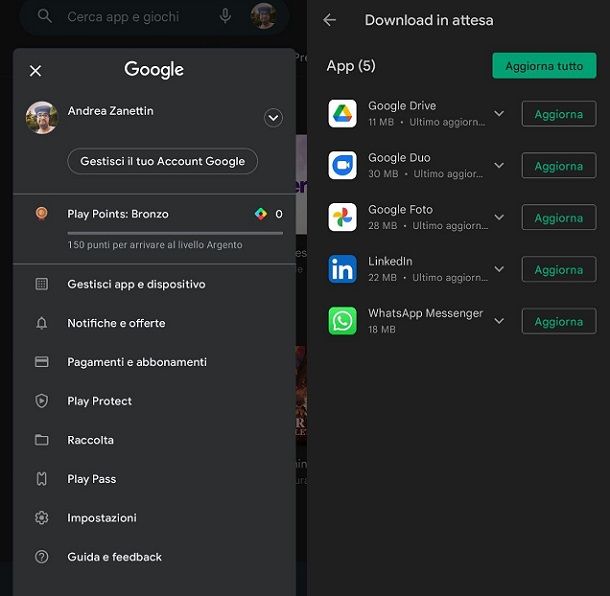
Task: Expand LinkedIn update details
Action: point(499,269)
